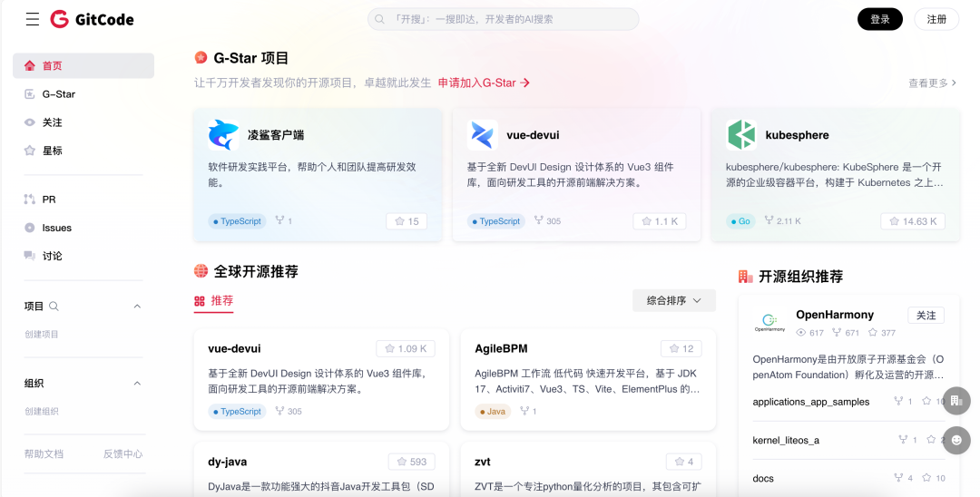Click fork count 305 on G-Star vue-devui card
This screenshot has width=980, height=497.
547,221
